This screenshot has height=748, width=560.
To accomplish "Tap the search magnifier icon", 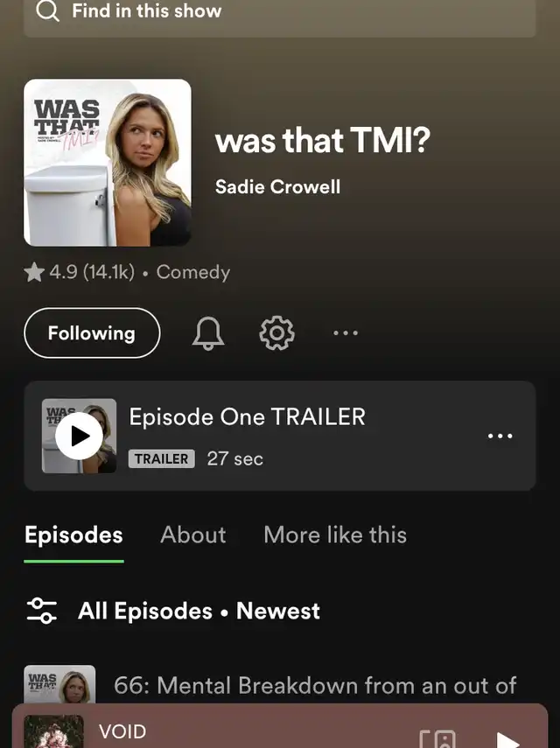I will (x=48, y=11).
